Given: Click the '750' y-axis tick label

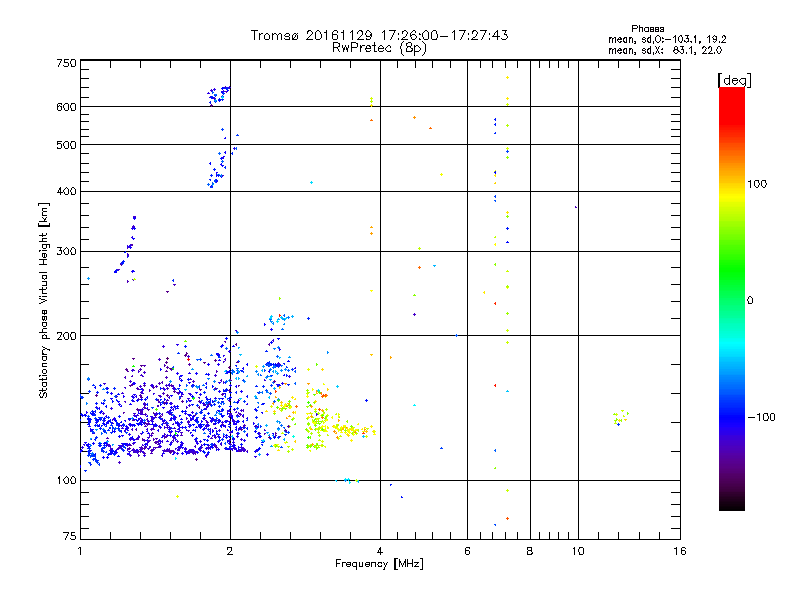Looking at the screenshot, I should 66,63.
